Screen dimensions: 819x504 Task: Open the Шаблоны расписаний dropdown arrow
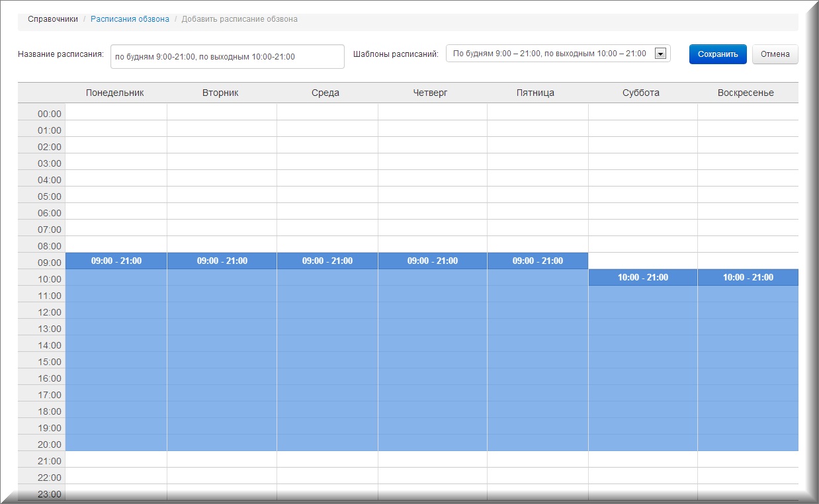(660, 54)
